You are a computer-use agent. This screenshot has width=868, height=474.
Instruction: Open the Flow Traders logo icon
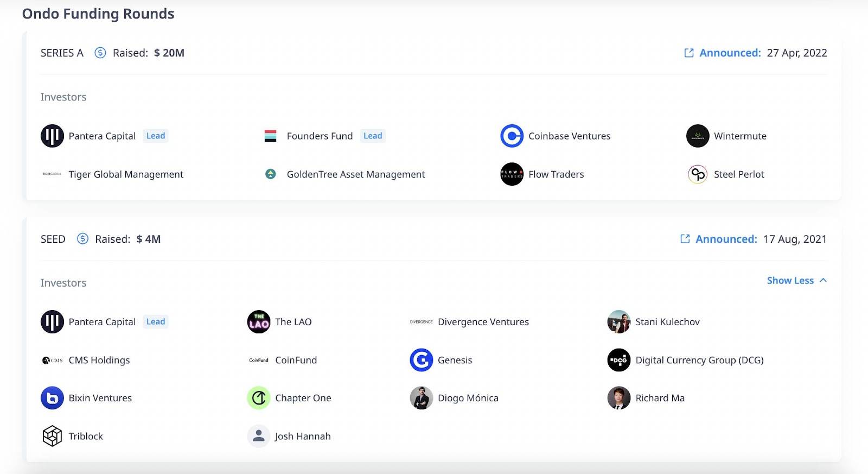coord(512,174)
